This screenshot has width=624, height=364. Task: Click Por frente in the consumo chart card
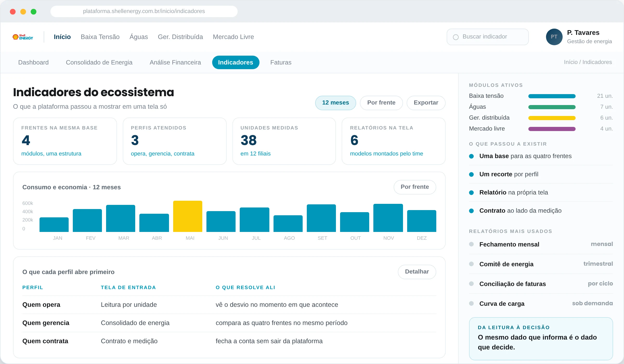(x=415, y=187)
